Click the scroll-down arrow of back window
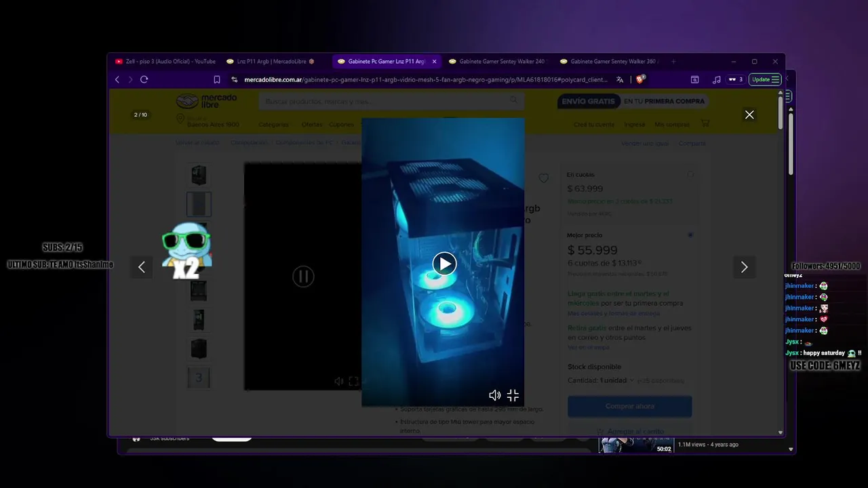 pos(791,449)
